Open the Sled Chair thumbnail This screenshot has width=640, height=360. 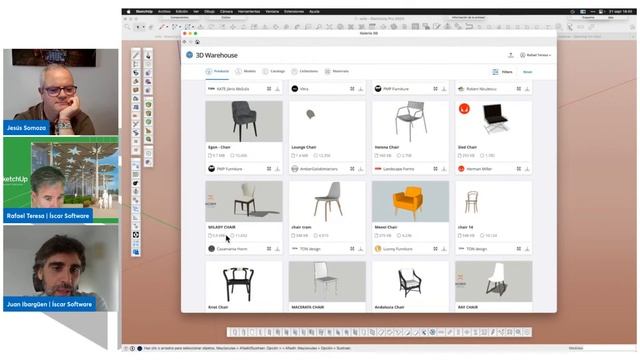coord(493,121)
